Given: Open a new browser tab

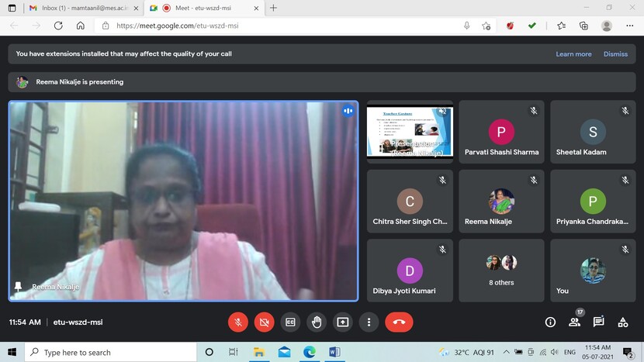Looking at the screenshot, I should pos(273,8).
